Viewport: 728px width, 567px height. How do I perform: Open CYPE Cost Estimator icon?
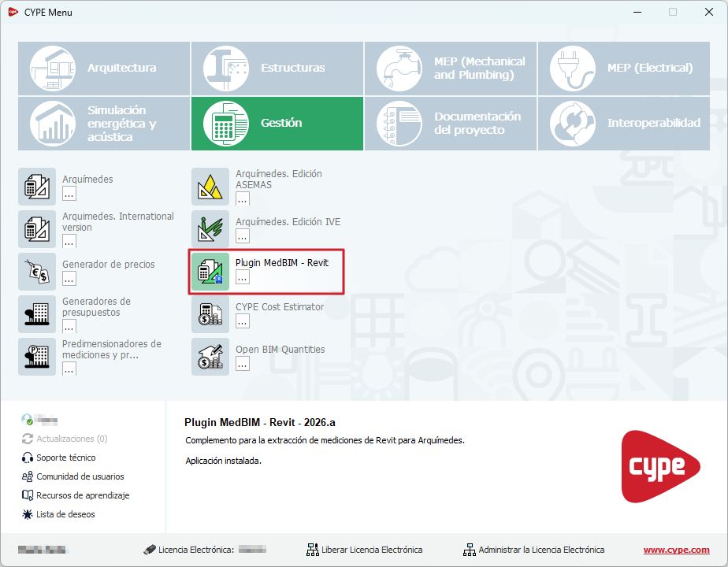tap(210, 314)
